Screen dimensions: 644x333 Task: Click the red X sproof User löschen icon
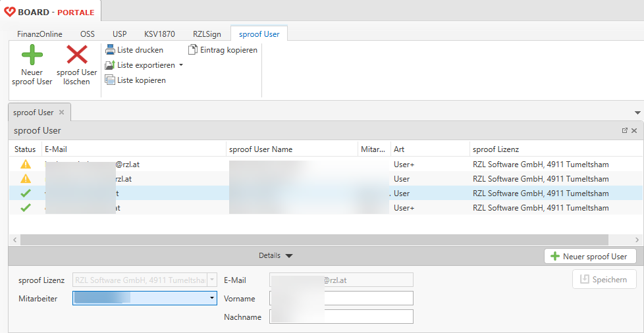click(x=77, y=55)
